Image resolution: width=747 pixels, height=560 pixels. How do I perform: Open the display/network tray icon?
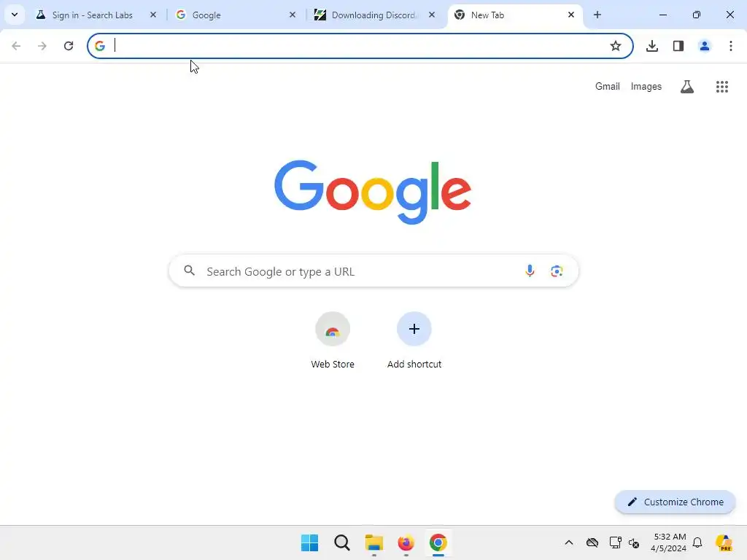[615, 542]
